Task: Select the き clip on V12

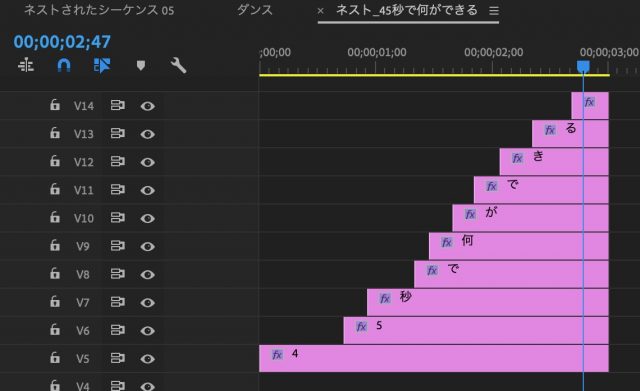Action: pos(554,162)
